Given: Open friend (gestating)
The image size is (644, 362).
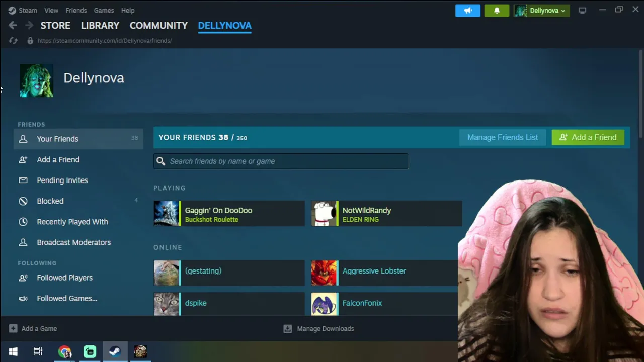Looking at the screenshot, I should 229,273.
